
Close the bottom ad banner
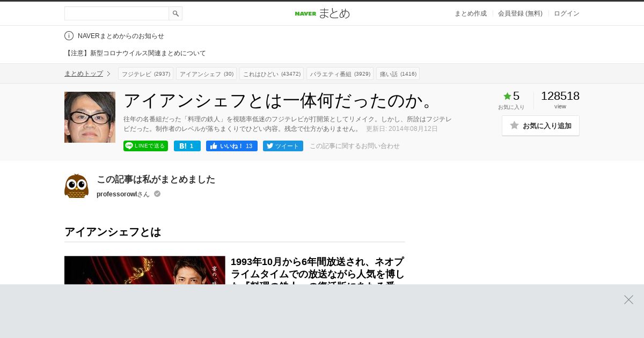pos(628,299)
